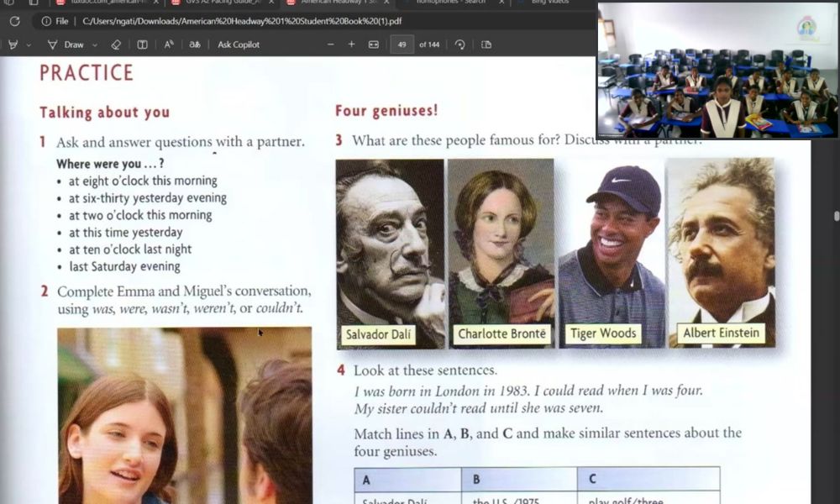
Task: Click 'My sister couldn't read until she was seven.'
Action: (479, 408)
